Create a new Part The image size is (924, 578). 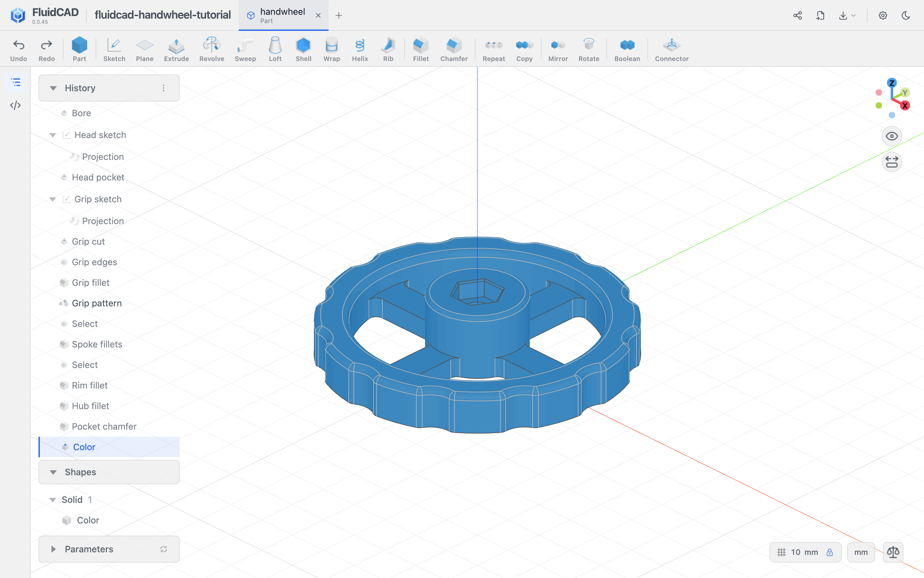point(80,49)
